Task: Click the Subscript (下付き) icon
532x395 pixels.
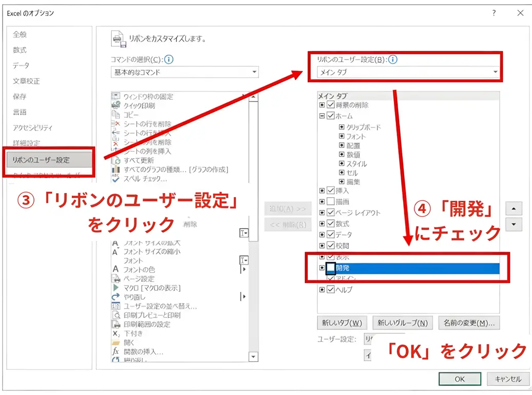Action: pyautogui.click(x=116, y=333)
